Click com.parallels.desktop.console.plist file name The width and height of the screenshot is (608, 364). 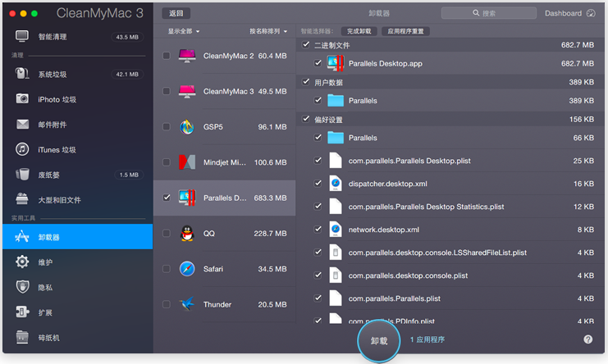coord(408,275)
